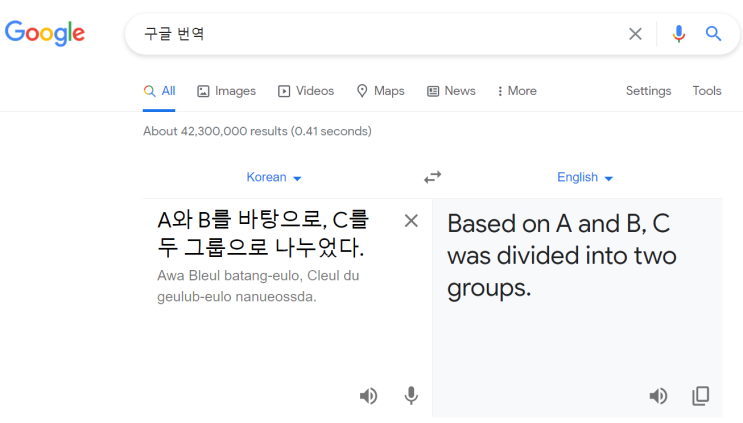Use microphone for translation voice input
The height and width of the screenshot is (423, 743).
click(x=411, y=396)
